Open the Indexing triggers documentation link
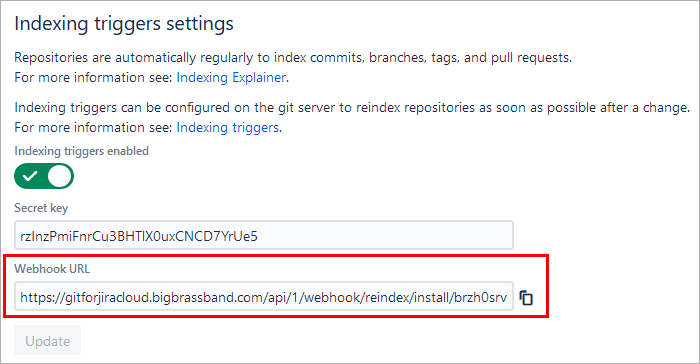 tap(228, 127)
